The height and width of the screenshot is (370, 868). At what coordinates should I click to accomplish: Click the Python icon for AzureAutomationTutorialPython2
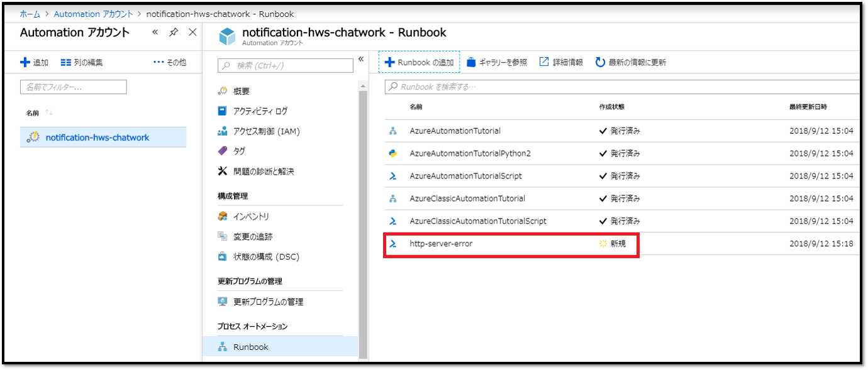point(393,153)
